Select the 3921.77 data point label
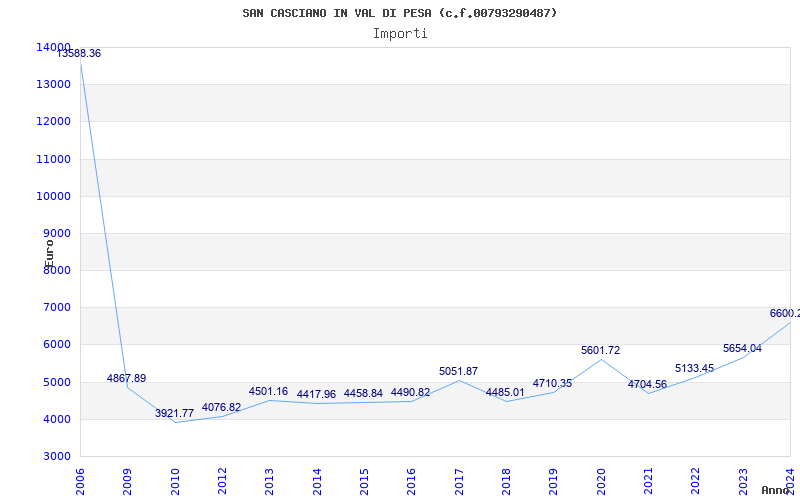Screen dimensions: 800x500 point(174,413)
